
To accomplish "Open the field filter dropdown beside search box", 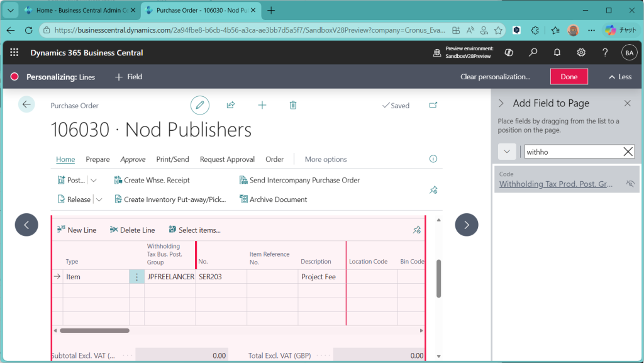I will coord(507,152).
